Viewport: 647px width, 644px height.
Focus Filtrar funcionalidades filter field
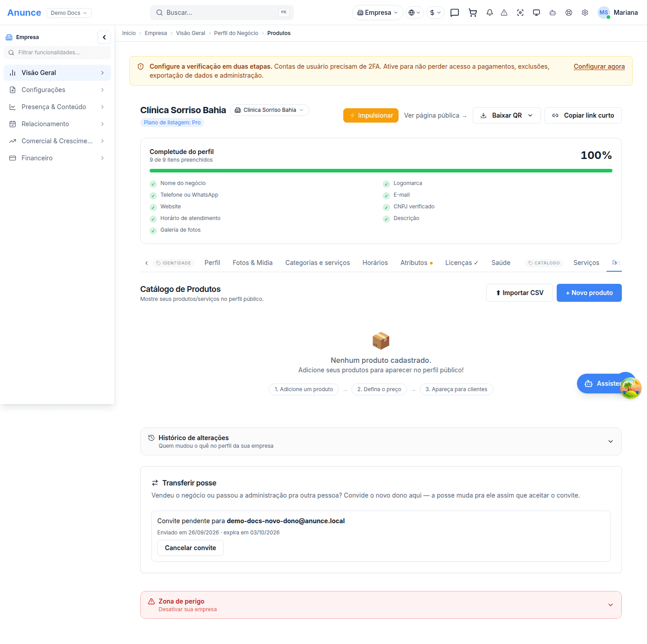(57, 53)
